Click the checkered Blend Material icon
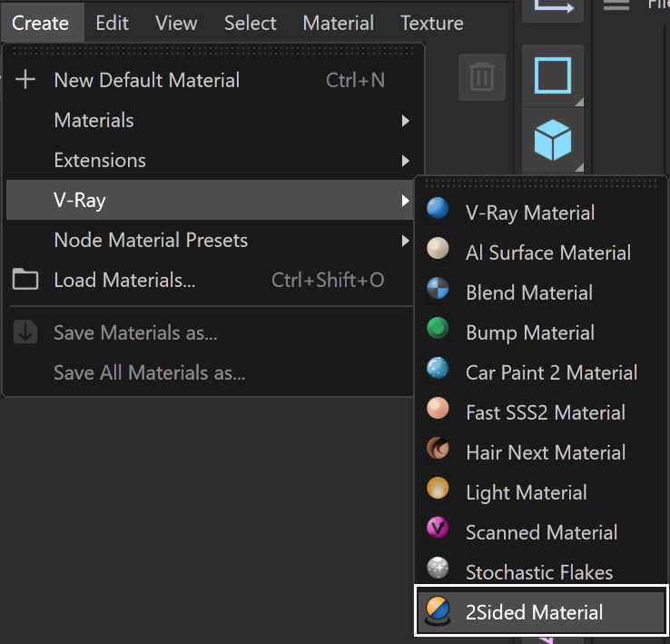This screenshot has width=670, height=644. [438, 289]
